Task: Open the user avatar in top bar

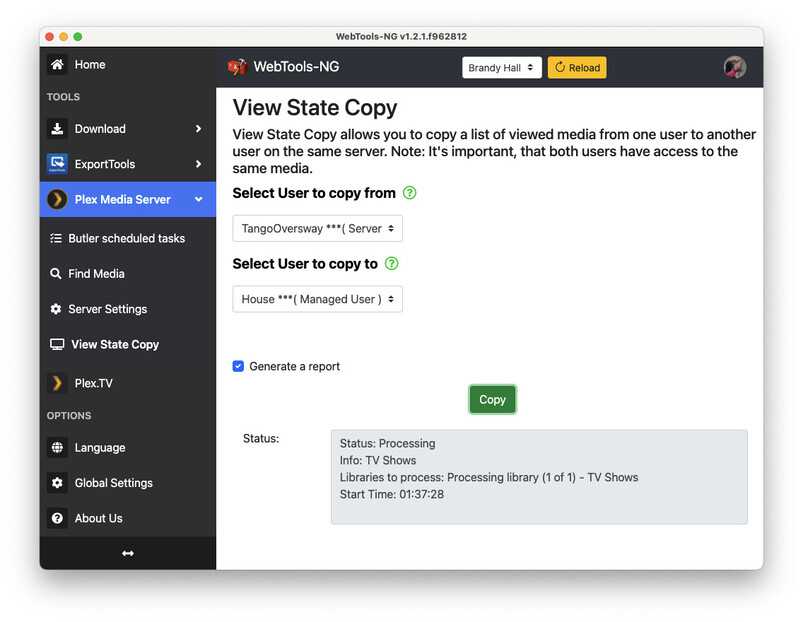Action: pos(735,67)
